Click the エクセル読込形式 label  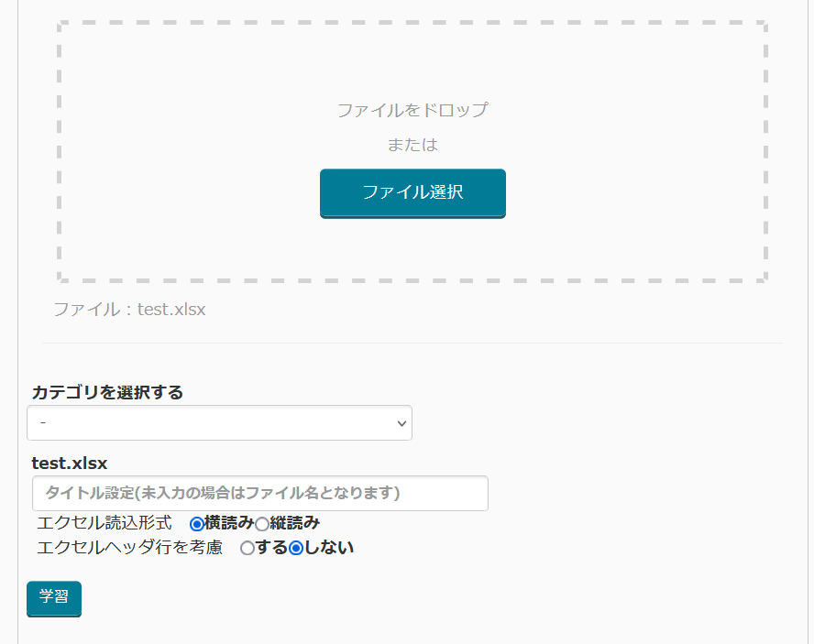(x=104, y=523)
